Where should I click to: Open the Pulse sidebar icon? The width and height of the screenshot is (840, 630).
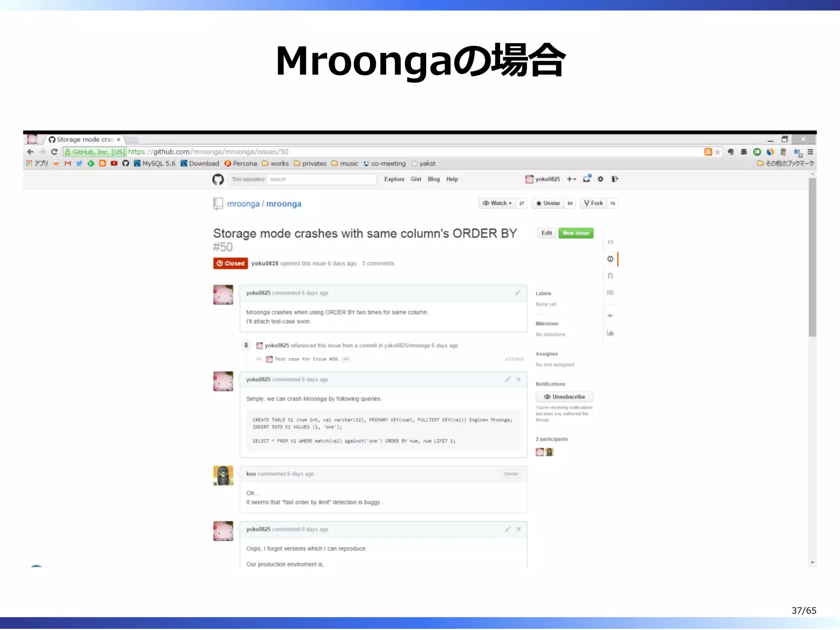coord(610,315)
